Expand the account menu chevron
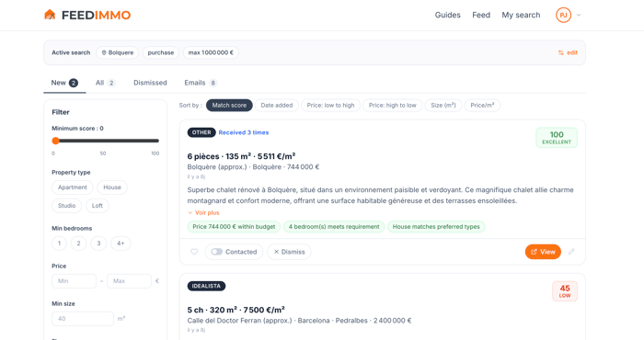 coord(579,16)
